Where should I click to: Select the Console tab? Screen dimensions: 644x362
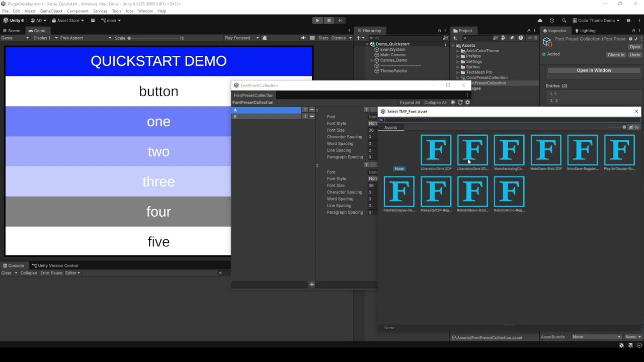coord(13,265)
